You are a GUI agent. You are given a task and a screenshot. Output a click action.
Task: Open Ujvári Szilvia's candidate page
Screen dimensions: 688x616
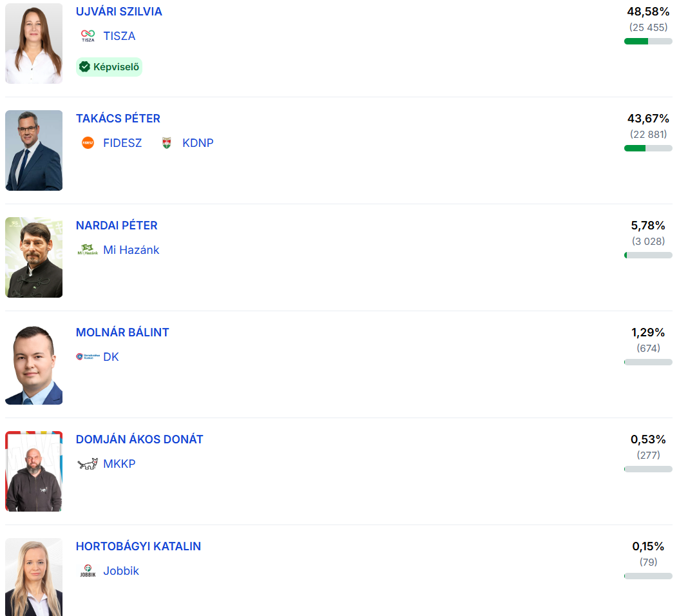tap(119, 12)
